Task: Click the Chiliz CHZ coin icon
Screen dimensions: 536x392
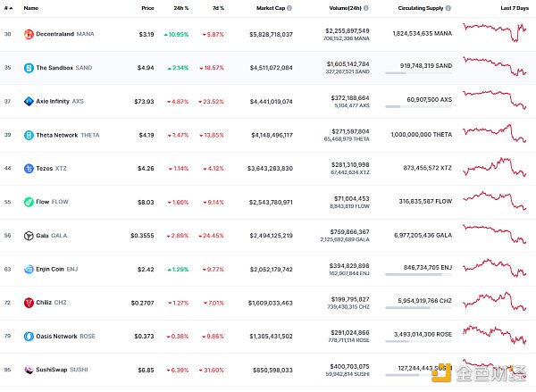Action: coord(29,303)
